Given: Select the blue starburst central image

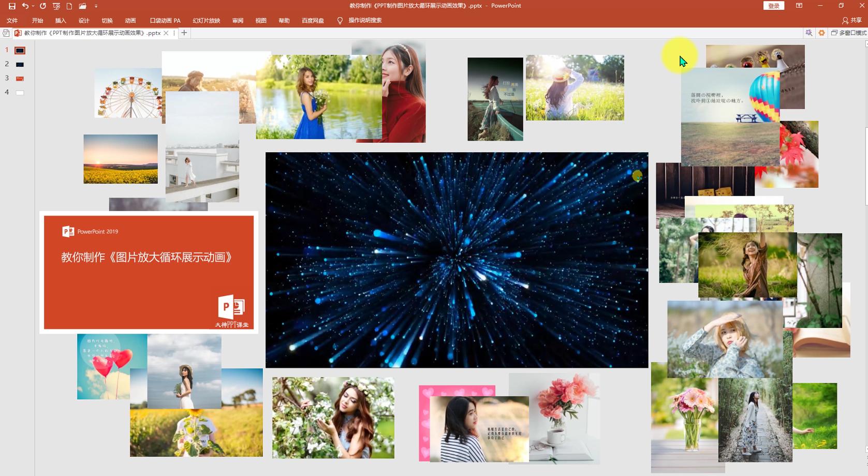Looking at the screenshot, I should [457, 260].
